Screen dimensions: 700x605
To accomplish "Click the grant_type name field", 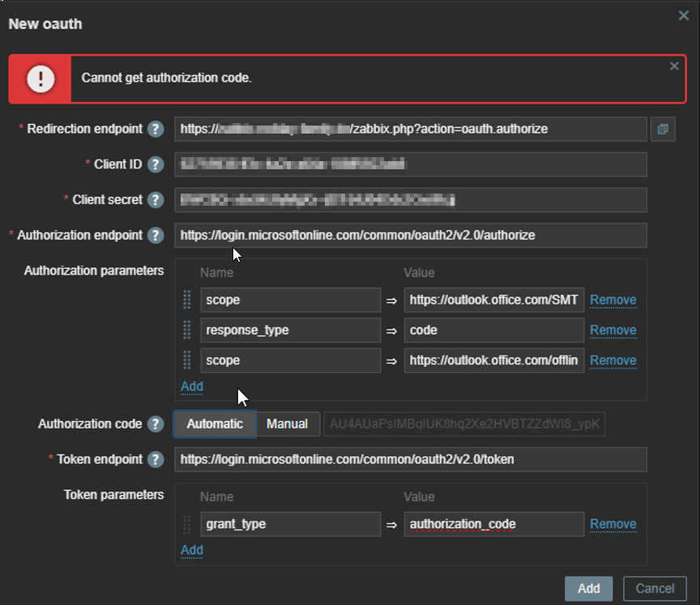I will (290, 524).
